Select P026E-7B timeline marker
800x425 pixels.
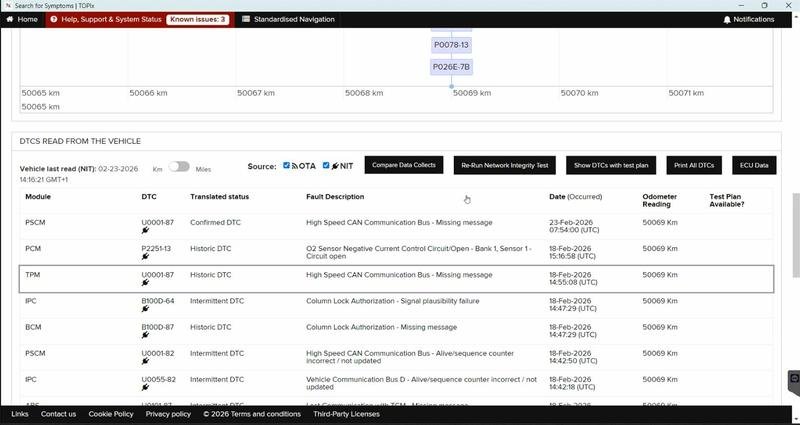(451, 67)
